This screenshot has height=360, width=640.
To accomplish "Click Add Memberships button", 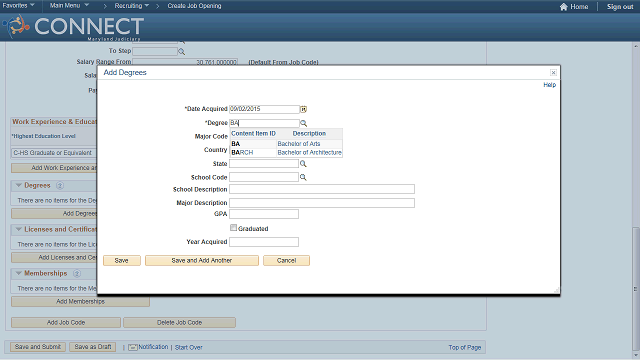I will coord(80,302).
